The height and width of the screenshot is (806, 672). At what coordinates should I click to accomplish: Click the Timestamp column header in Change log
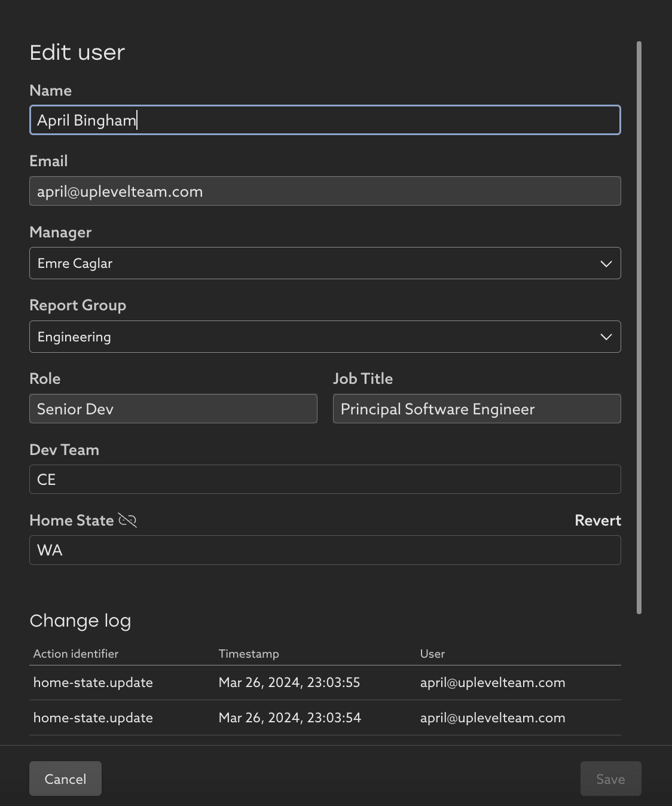point(249,654)
